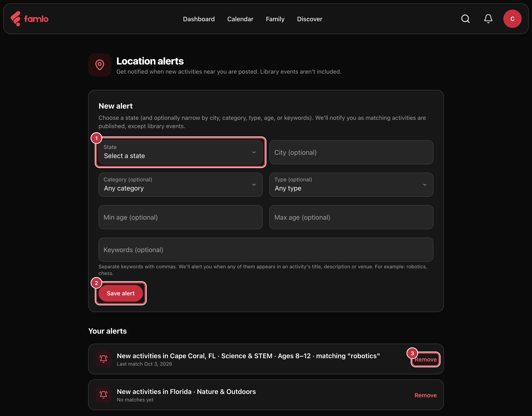
Task: Click the 'Location alerts' page title
Action: click(150, 61)
